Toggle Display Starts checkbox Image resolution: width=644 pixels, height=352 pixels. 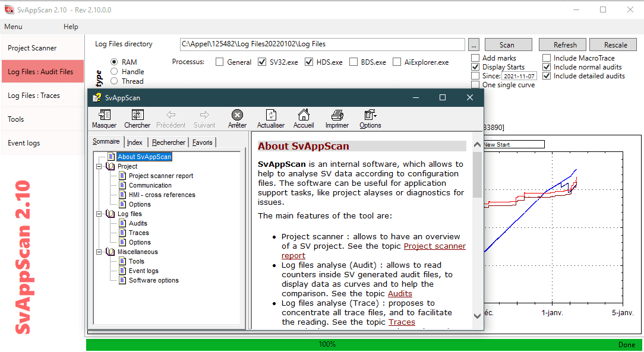[x=475, y=67]
